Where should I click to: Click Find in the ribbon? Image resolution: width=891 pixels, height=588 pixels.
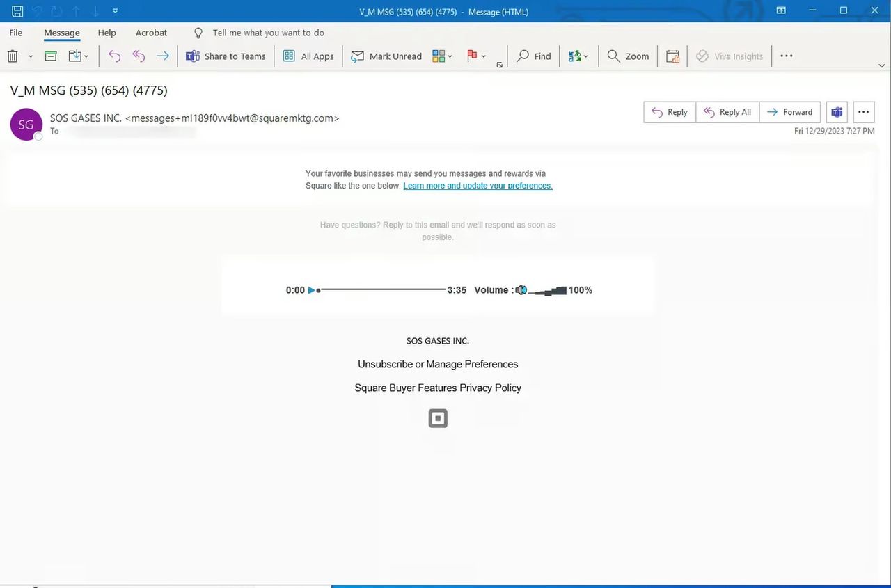[534, 56]
